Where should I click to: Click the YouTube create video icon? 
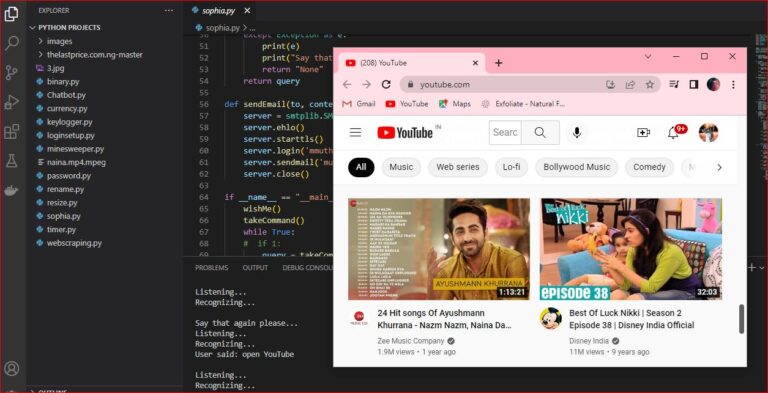tap(643, 132)
